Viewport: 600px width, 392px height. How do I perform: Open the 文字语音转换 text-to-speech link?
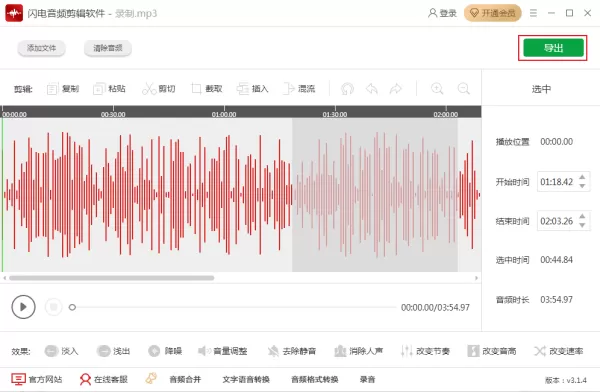(246, 379)
